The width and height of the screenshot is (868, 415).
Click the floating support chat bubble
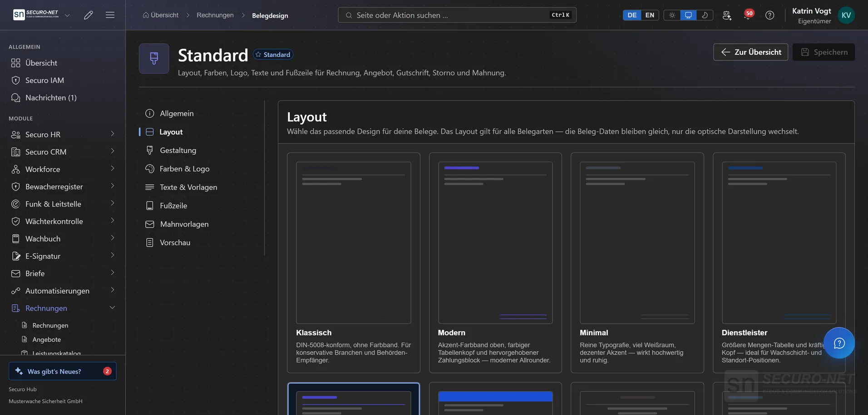click(x=839, y=343)
